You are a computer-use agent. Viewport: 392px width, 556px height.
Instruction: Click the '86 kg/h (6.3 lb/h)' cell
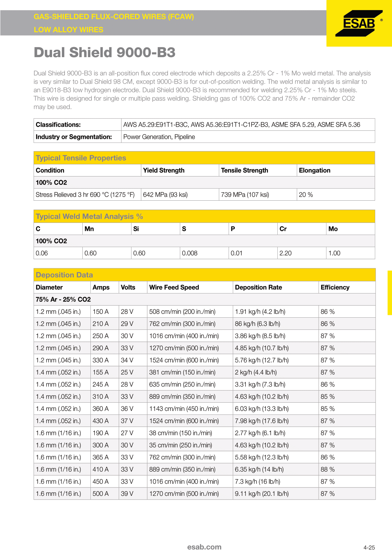coord(276,324)
